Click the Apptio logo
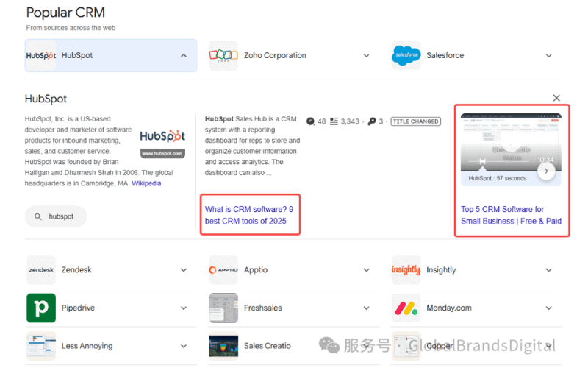The width and height of the screenshot is (588, 368). pos(223,270)
